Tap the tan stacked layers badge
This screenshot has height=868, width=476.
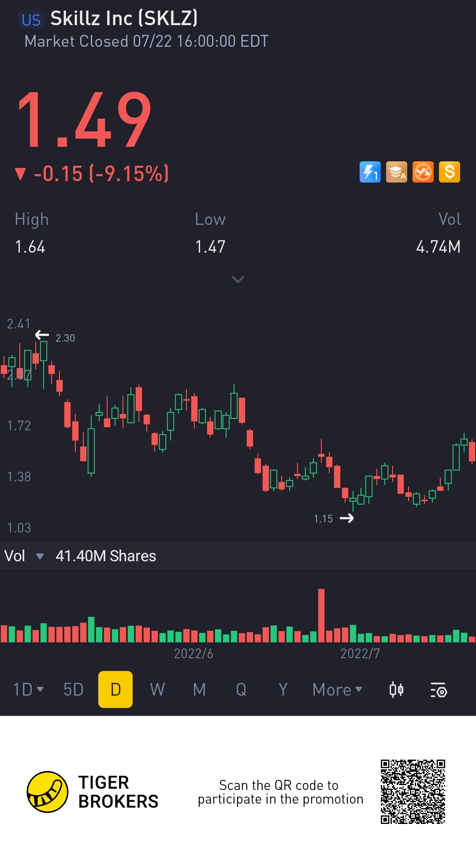[396, 172]
